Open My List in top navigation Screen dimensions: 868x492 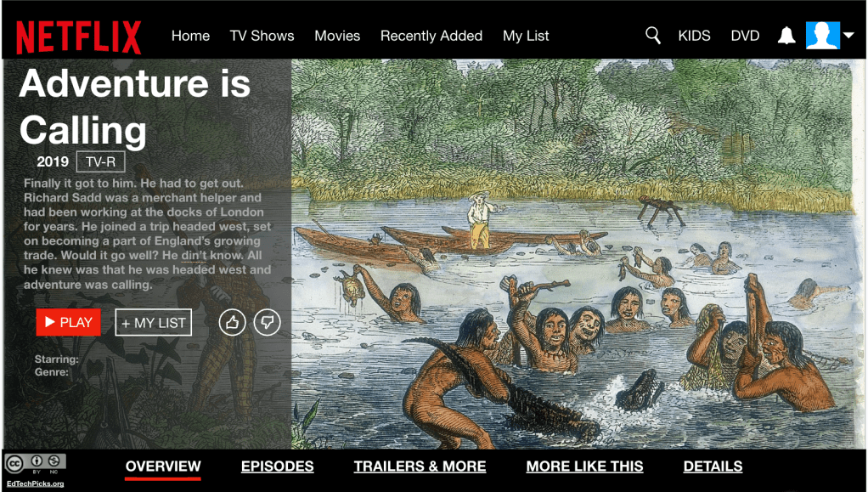(x=526, y=36)
